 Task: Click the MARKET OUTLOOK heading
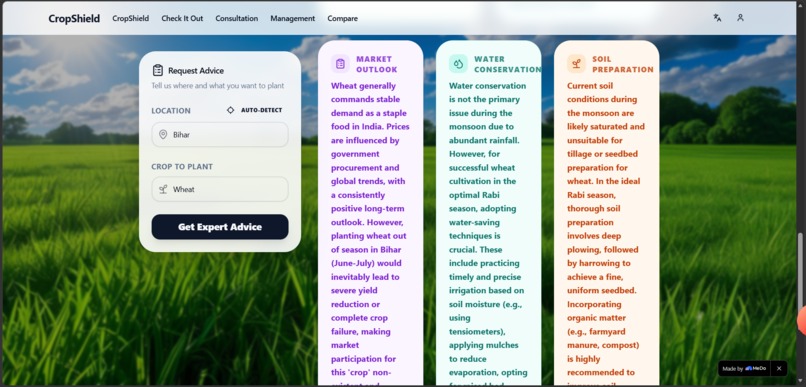click(377, 64)
